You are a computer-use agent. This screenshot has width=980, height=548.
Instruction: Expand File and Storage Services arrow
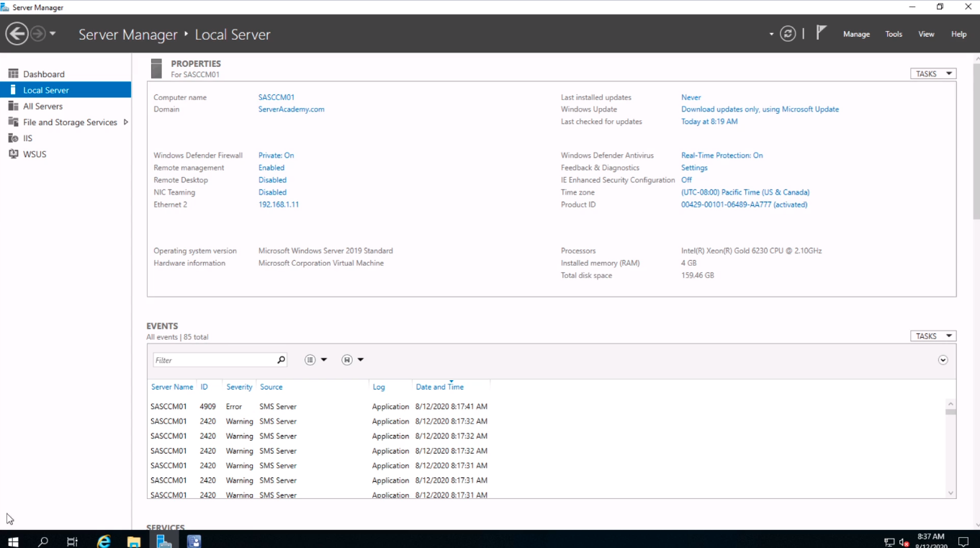[x=126, y=122]
